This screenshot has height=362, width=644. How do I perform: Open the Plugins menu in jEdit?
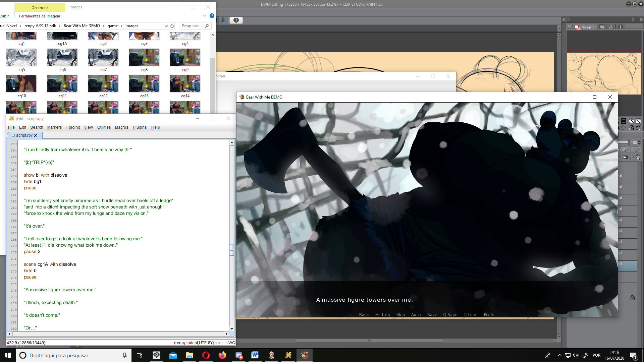tap(140, 127)
